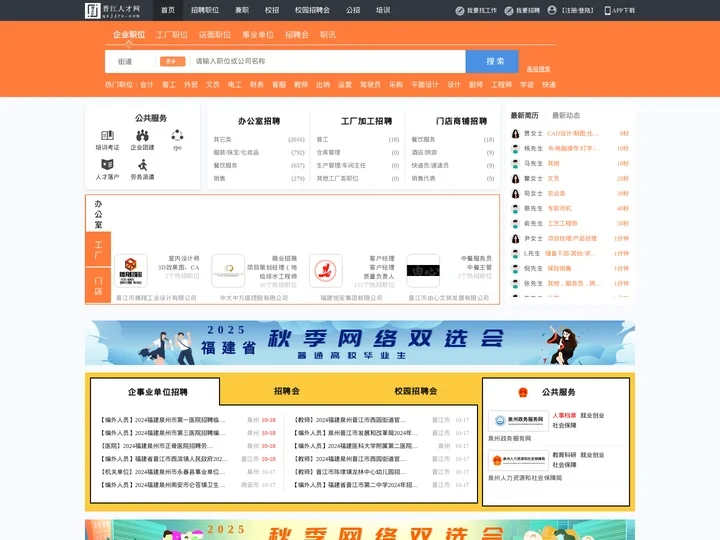Open 培训 in top navigation
The image size is (720, 540).
click(383, 10)
